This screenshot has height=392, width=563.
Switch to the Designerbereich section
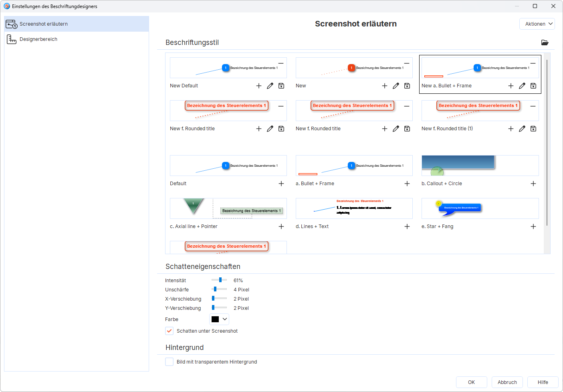[x=38, y=39]
